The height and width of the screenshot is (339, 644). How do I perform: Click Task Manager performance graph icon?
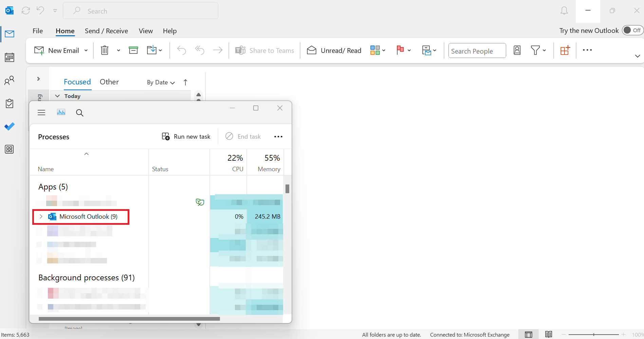point(61,112)
